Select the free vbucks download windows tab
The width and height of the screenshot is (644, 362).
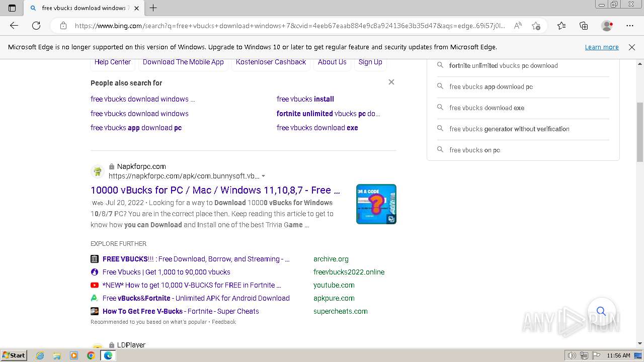coord(85,8)
